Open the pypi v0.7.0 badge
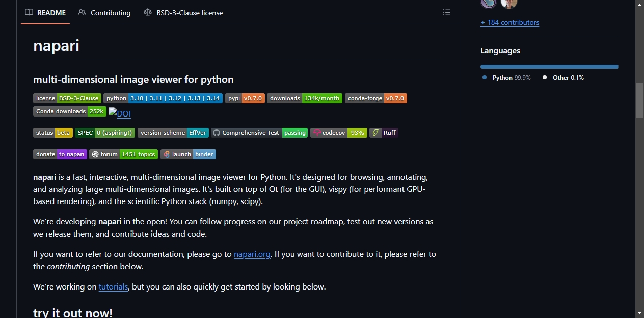This screenshot has height=318, width=644. pyautogui.click(x=245, y=98)
